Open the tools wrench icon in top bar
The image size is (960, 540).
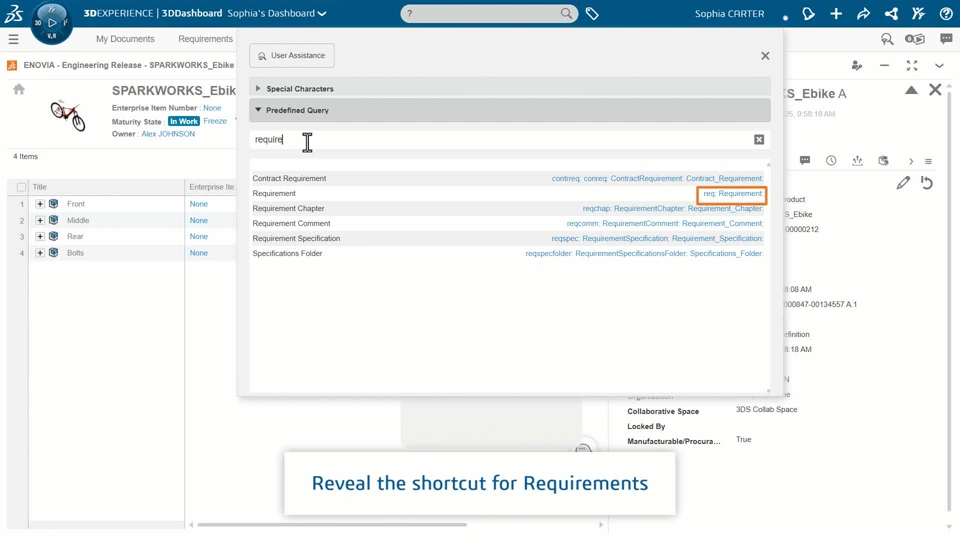(x=918, y=13)
